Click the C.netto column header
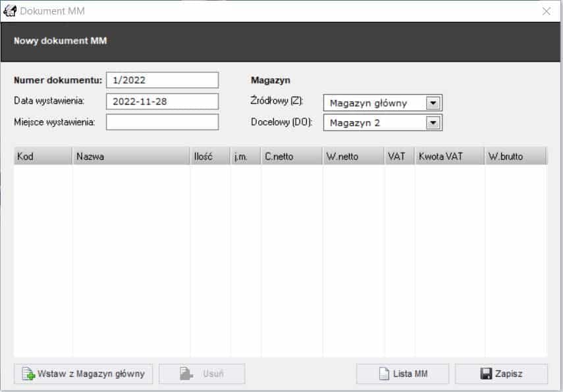 point(291,157)
